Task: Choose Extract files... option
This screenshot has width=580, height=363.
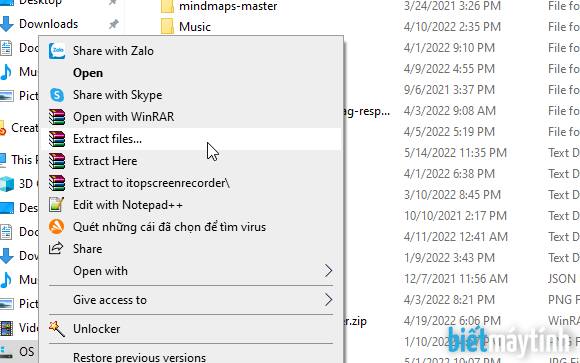Action: [107, 139]
